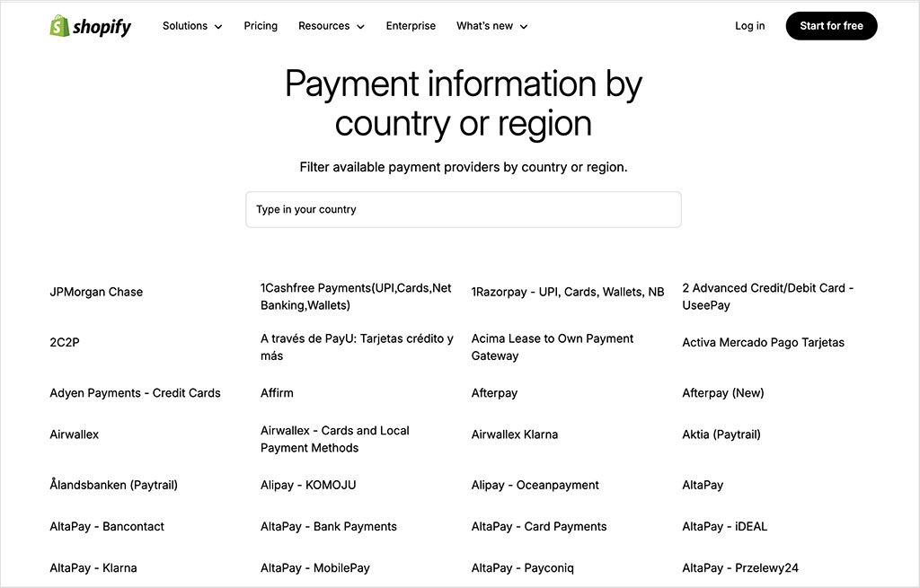920x588 pixels.
Task: Select Ålandsbanken (Paytrail) provider
Action: tap(113, 485)
